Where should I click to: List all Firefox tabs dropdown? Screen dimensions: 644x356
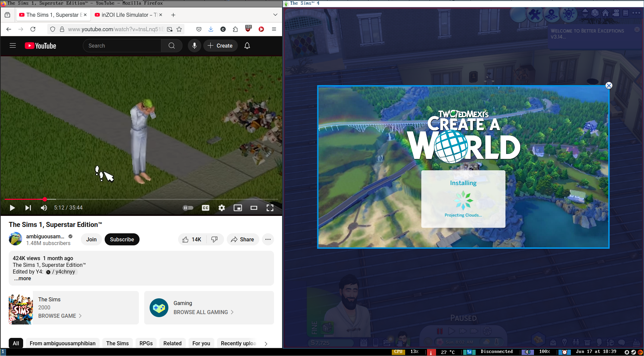(275, 15)
